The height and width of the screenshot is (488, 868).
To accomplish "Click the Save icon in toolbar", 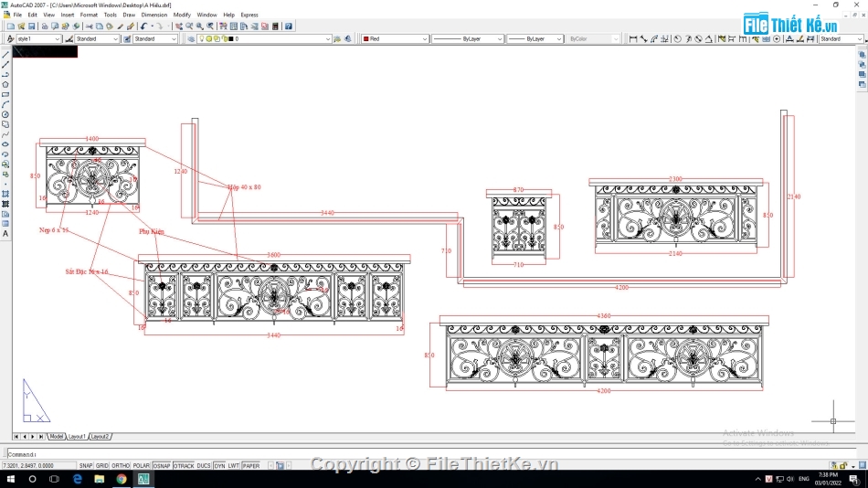I will pos(32,26).
